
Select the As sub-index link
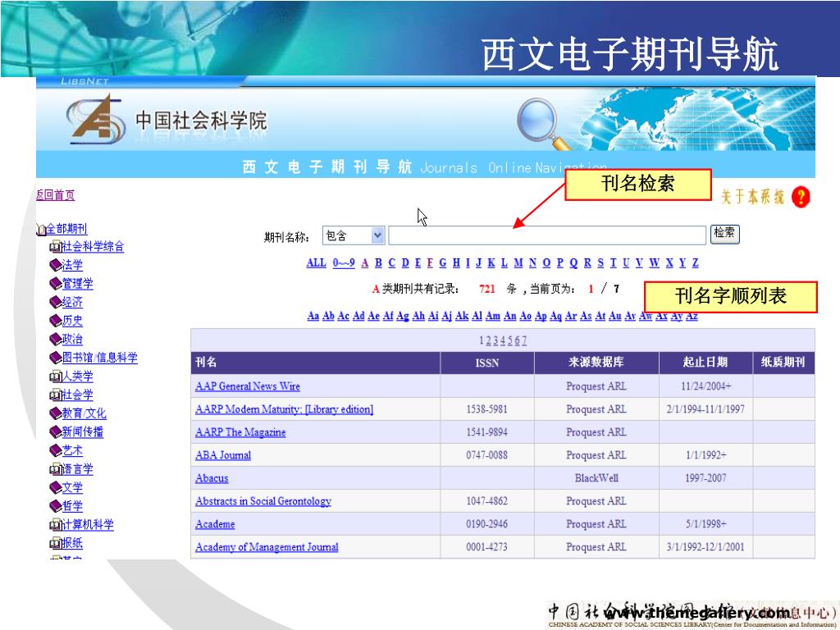pos(586,316)
